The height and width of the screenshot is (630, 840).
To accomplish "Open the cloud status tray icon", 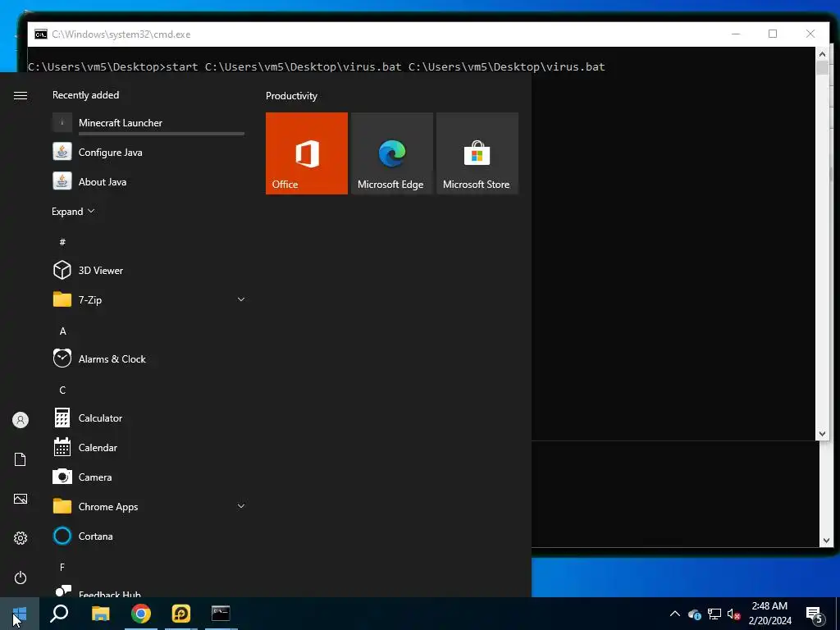I will [695, 614].
